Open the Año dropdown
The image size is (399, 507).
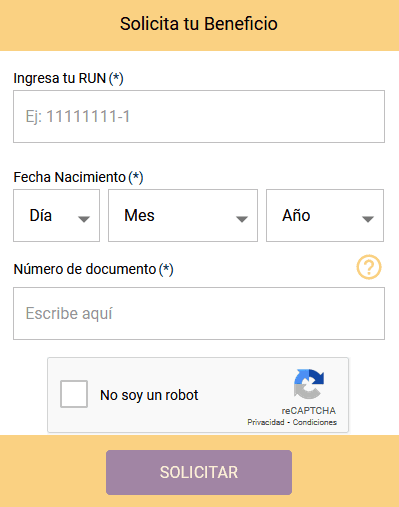point(325,215)
